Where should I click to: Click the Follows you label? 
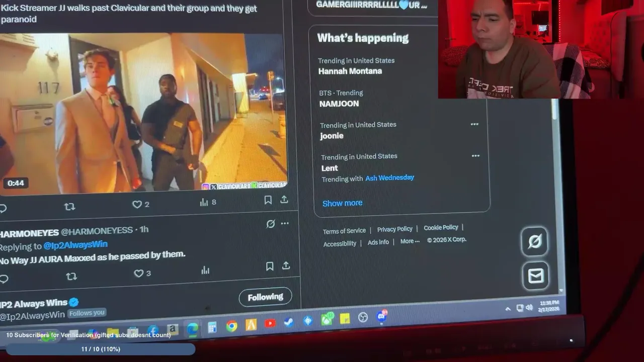tap(87, 313)
